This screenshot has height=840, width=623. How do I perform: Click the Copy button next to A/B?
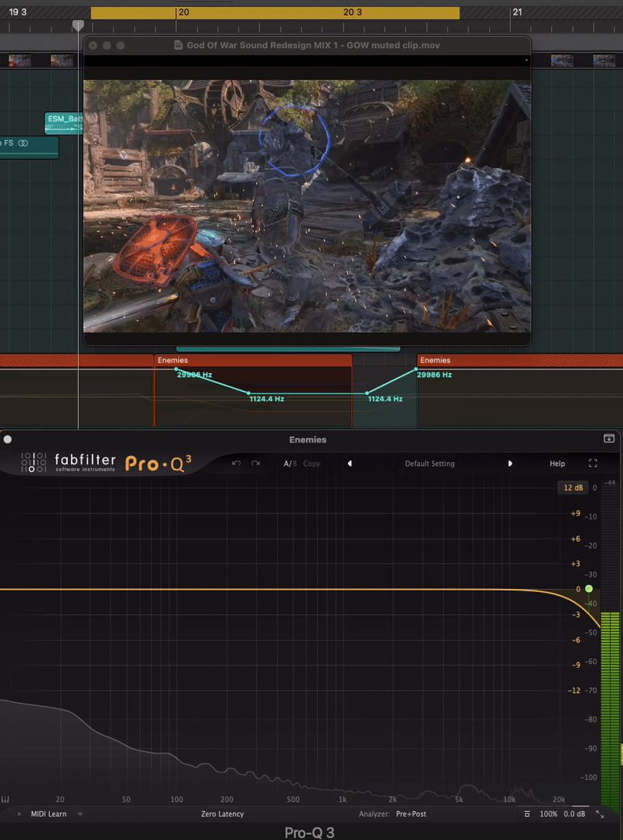tap(311, 464)
